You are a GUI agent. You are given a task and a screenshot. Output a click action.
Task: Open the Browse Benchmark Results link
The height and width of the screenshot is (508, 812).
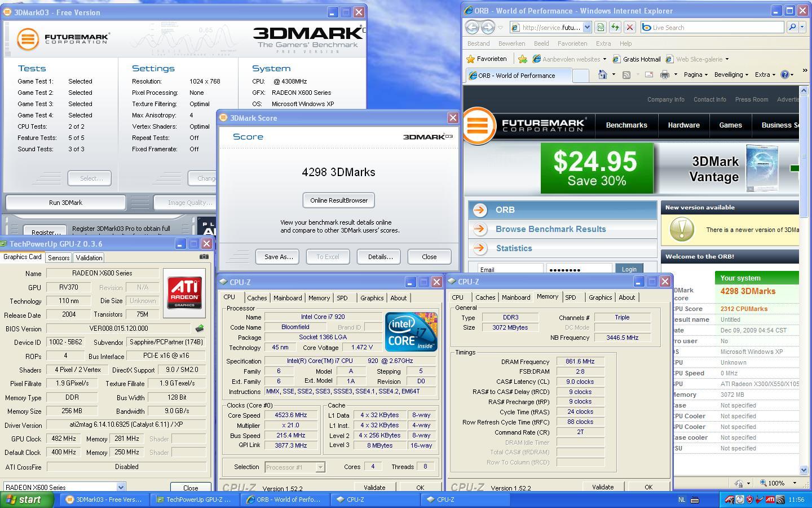tap(550, 229)
